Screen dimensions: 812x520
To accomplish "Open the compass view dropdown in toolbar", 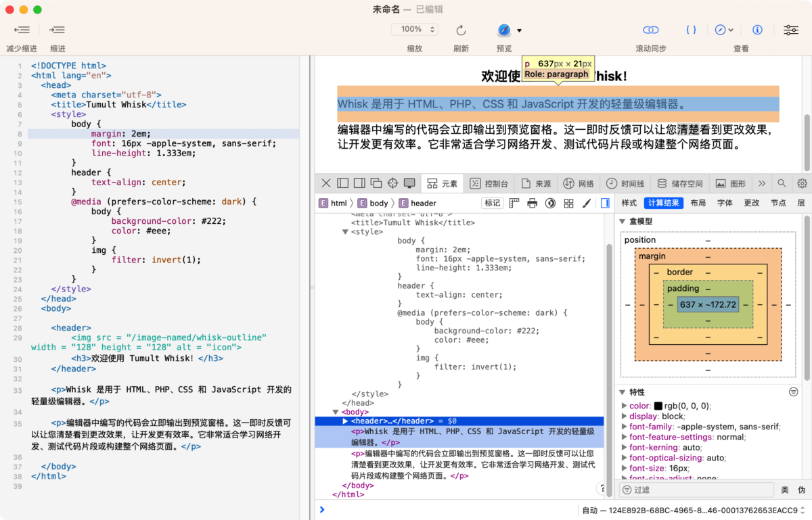I will [x=724, y=30].
